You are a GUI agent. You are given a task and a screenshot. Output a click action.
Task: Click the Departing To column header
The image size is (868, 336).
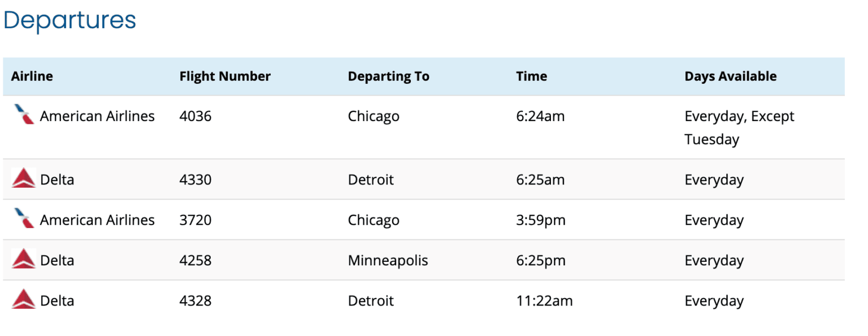coord(388,76)
